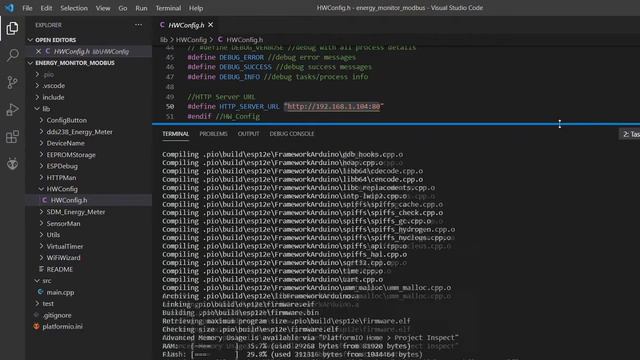Image resolution: width=640 pixels, height=360 pixels.
Task: Open Source Control view in activity bar
Action: [x=12, y=82]
